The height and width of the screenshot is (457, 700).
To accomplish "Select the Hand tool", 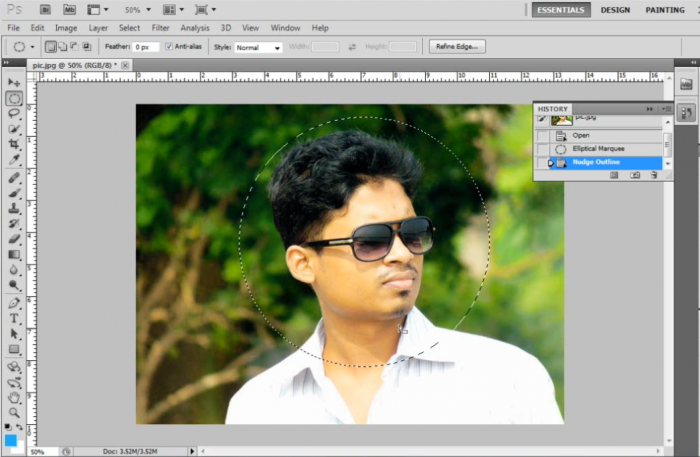I will [14, 397].
